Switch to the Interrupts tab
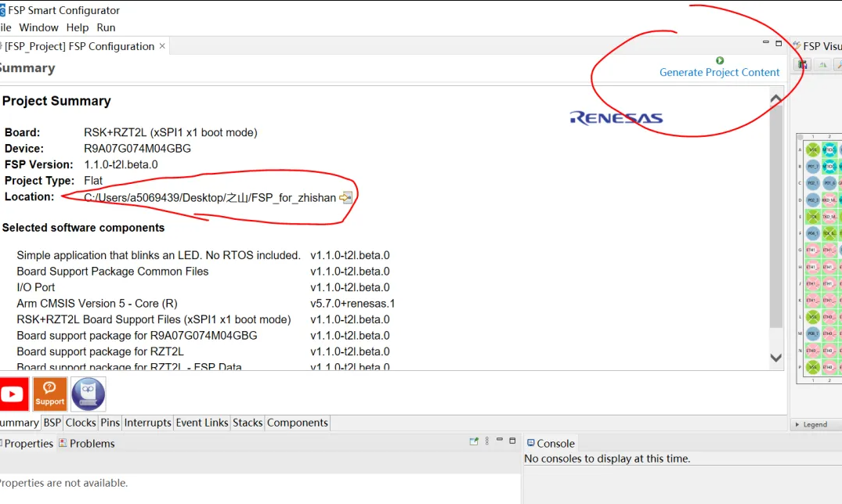842x504 pixels. (x=148, y=423)
